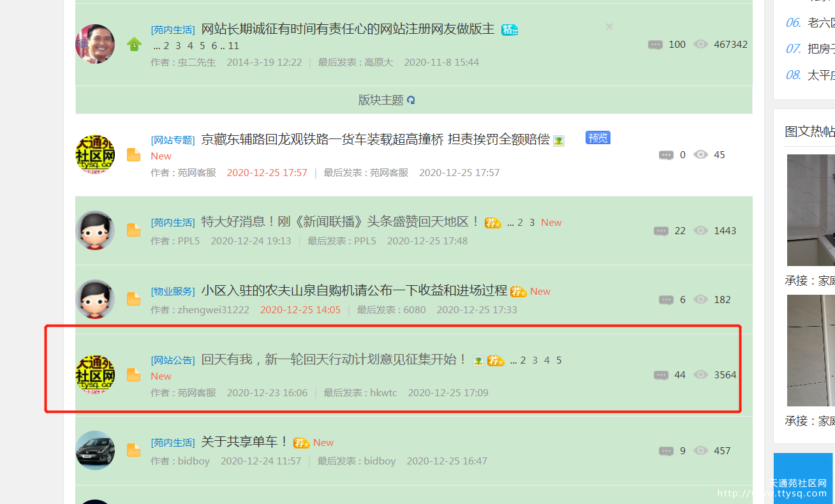
Task: Click the close X on the sticky thread
Action: coord(609,26)
